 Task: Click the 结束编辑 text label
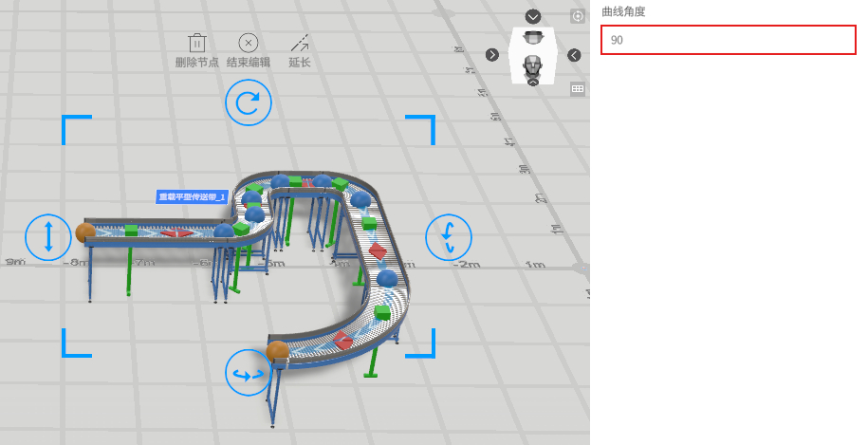pyautogui.click(x=248, y=62)
